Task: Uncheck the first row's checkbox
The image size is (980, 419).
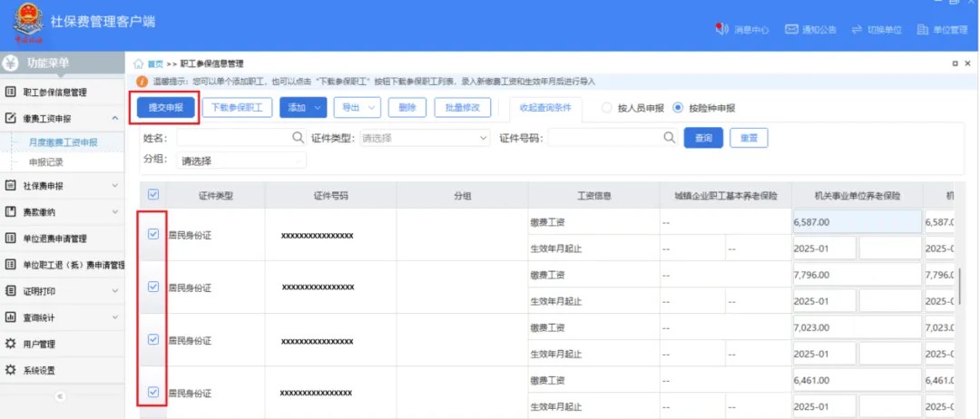Action: click(x=152, y=234)
